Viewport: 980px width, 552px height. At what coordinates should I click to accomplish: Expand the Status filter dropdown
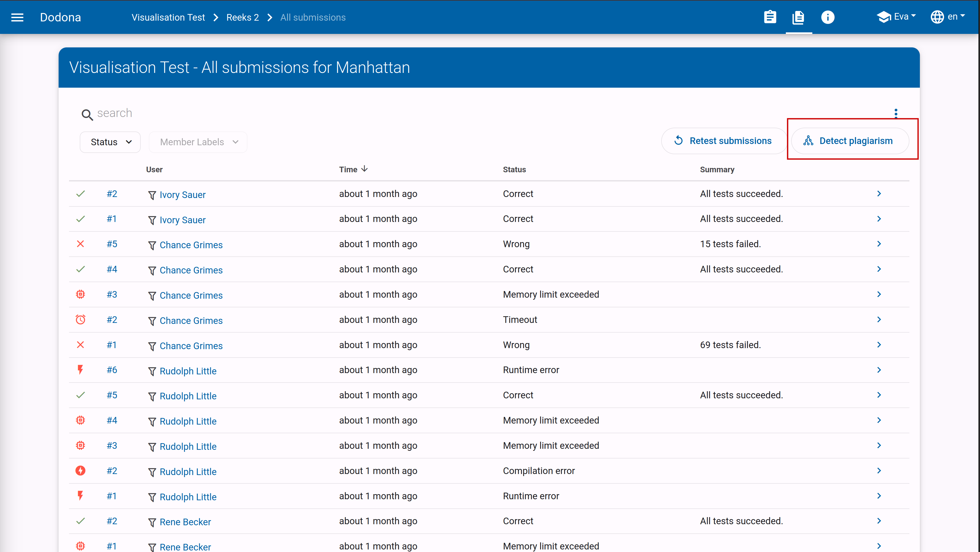coord(110,142)
